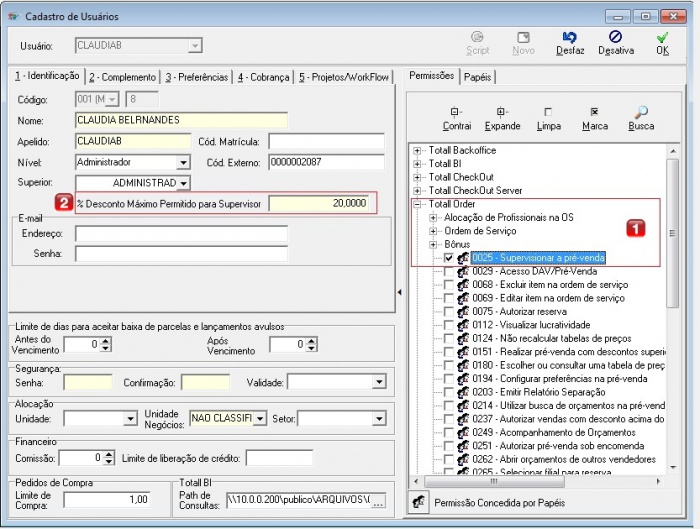Expand the Totall Backoffice tree node
Viewport: 700px width, 529px height.
click(x=418, y=151)
